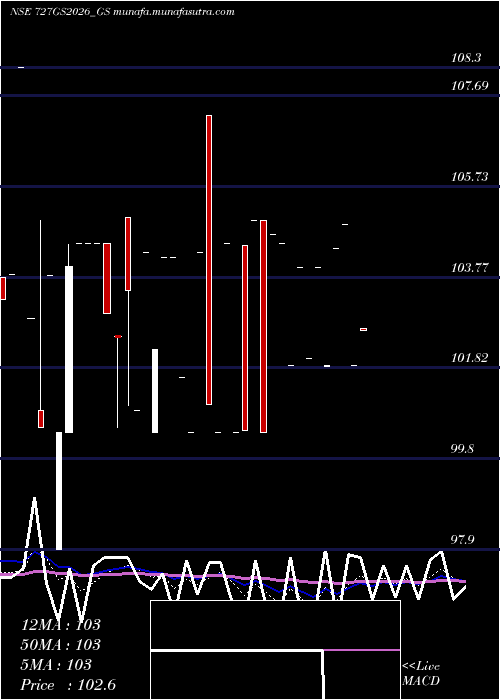Select the 107.69 price level label
The height and width of the screenshot is (700, 500).
[470, 86]
